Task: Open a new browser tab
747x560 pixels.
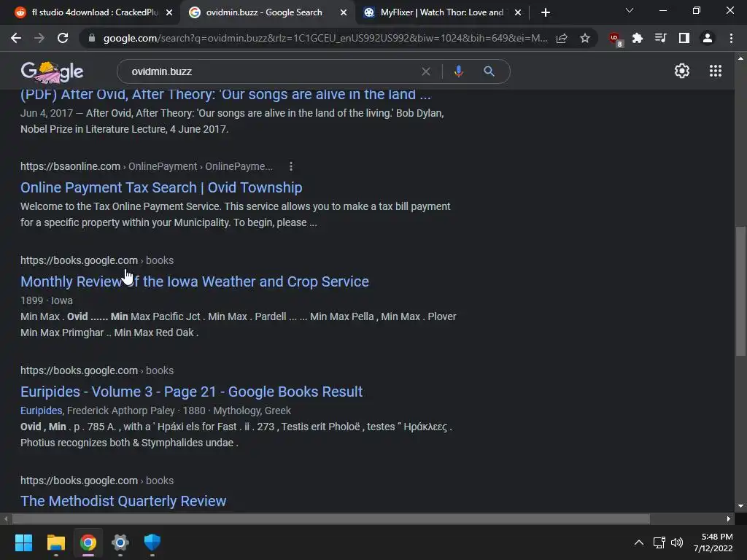Action: coord(546,12)
